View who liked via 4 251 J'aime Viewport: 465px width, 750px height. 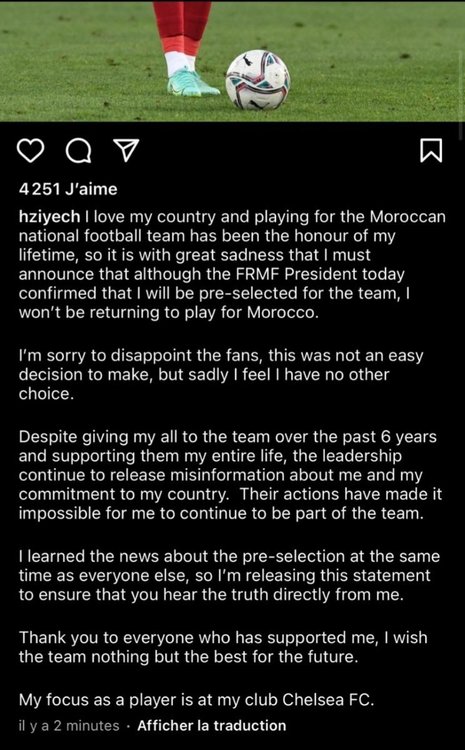(x=67, y=189)
